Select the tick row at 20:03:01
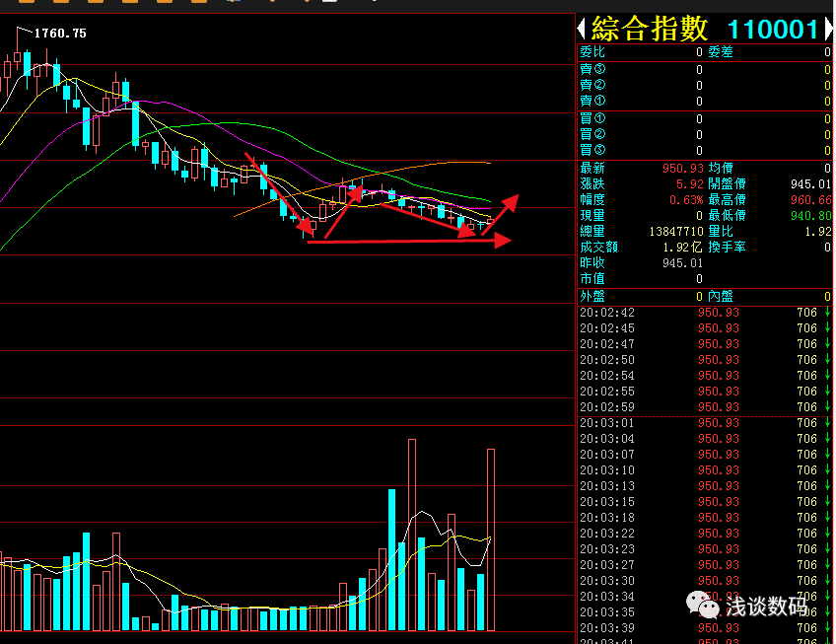The width and height of the screenshot is (836, 644). [x=705, y=423]
